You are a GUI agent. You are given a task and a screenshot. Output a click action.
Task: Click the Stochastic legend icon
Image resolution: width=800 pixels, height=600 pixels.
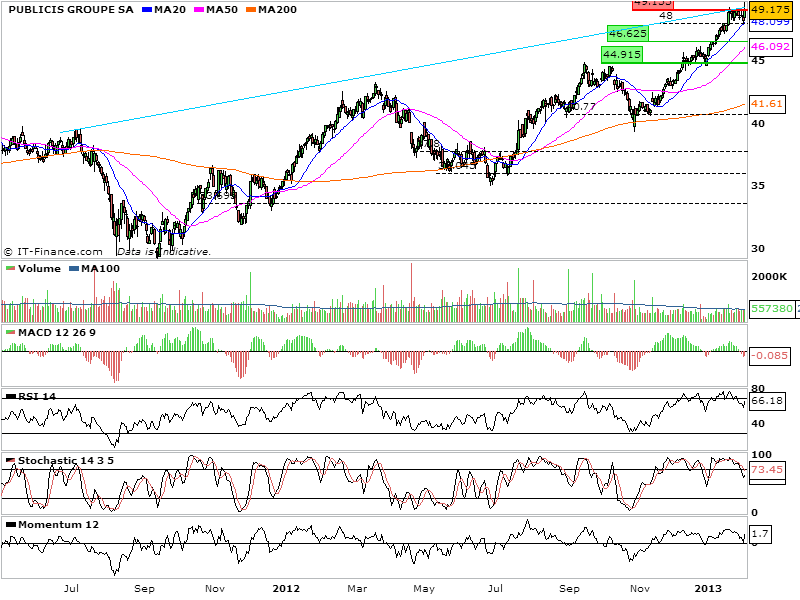click(11, 460)
